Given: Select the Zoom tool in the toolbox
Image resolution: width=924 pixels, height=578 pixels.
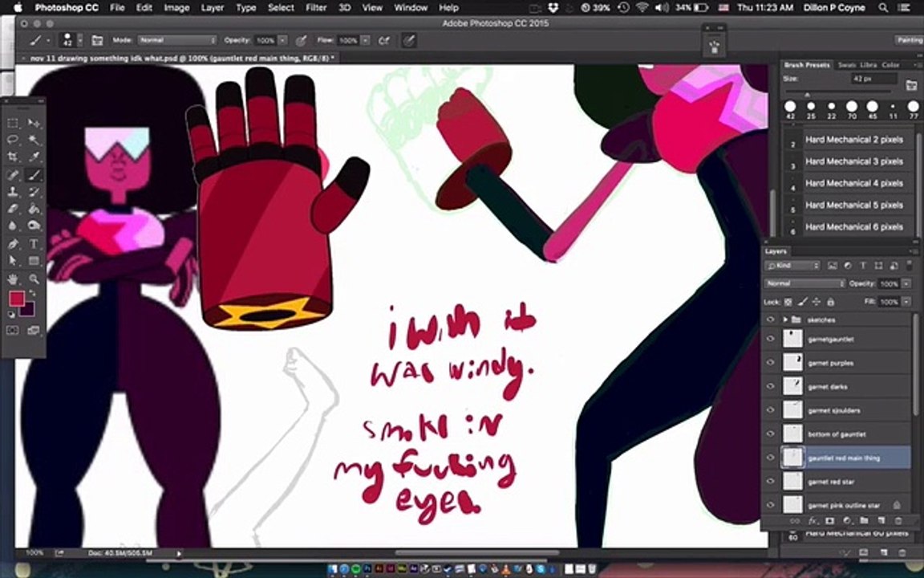Looking at the screenshot, I should [x=34, y=279].
